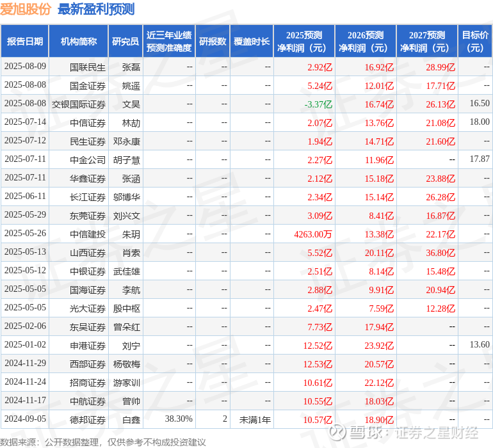Select the 报告日期 column header
This screenshot has width=493, height=448.
tap(25, 41)
